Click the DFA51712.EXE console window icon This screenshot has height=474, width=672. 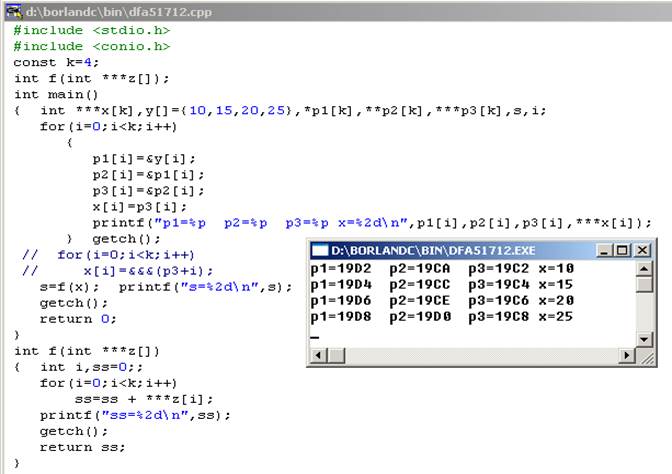coord(320,250)
